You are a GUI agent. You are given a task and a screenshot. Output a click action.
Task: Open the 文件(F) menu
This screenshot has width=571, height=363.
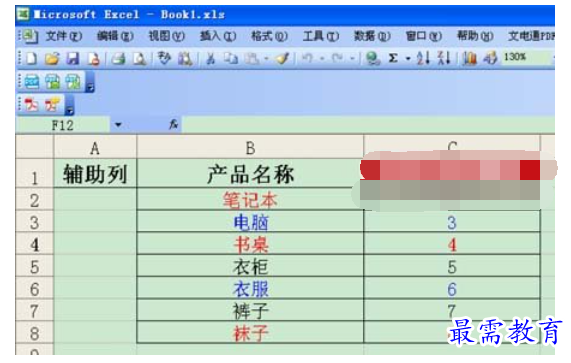(x=64, y=36)
